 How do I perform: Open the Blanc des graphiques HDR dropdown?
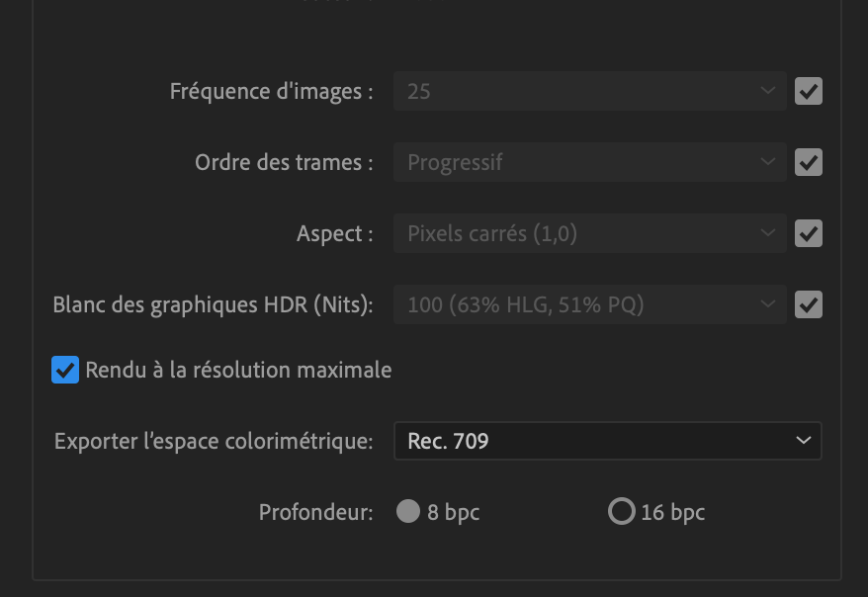589,305
